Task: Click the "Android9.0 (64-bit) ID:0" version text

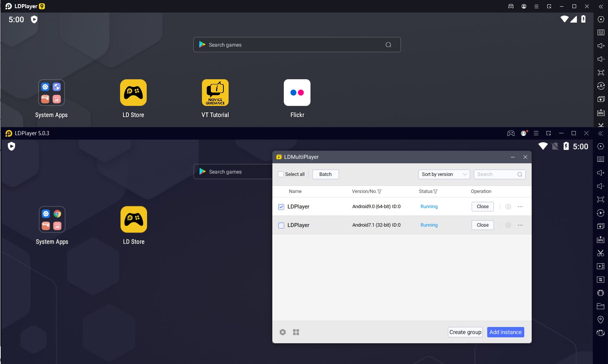Action: [376, 207]
